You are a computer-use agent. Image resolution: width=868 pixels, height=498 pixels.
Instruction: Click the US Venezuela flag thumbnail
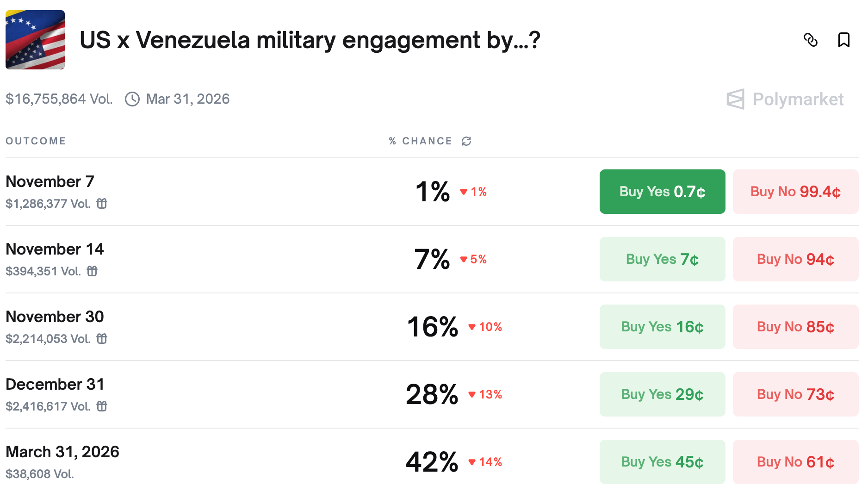(35, 40)
